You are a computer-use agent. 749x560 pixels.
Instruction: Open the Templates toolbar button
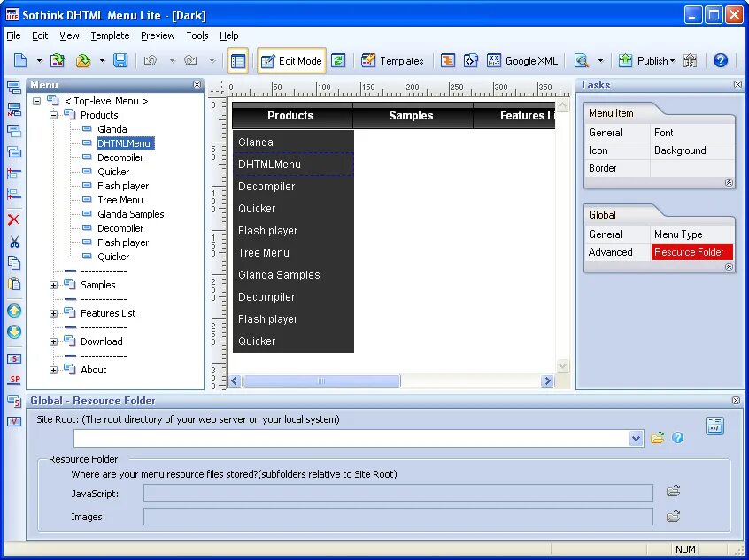click(393, 61)
